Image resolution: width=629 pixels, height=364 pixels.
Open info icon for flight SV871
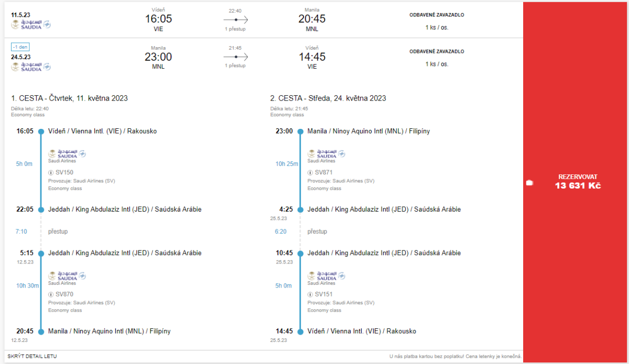point(310,173)
